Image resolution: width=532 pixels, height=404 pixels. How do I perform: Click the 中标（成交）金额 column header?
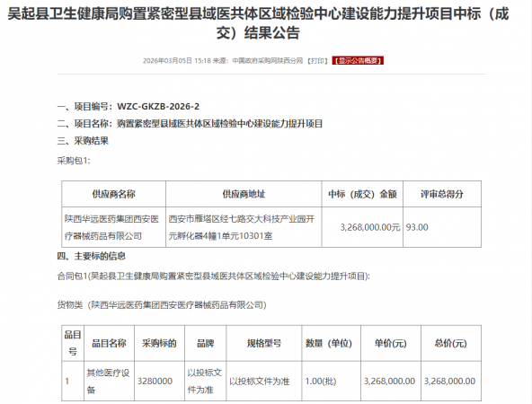[362, 194]
